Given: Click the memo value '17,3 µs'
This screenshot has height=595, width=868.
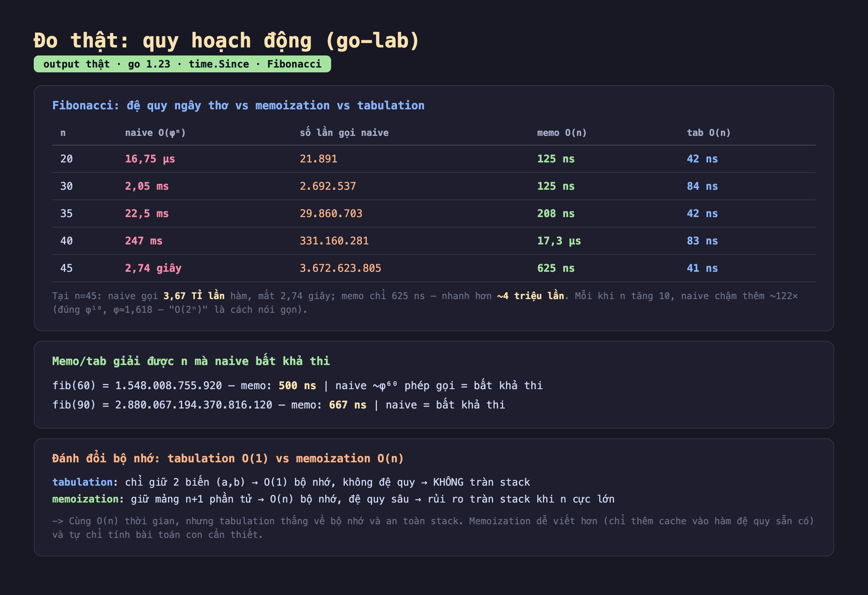Looking at the screenshot, I should [559, 241].
